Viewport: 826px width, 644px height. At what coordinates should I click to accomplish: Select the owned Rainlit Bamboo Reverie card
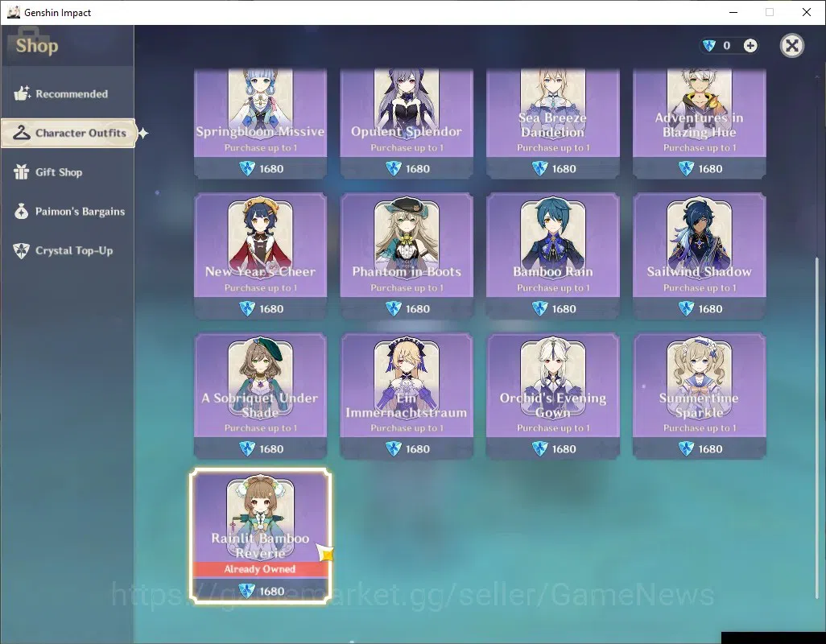[x=260, y=536]
